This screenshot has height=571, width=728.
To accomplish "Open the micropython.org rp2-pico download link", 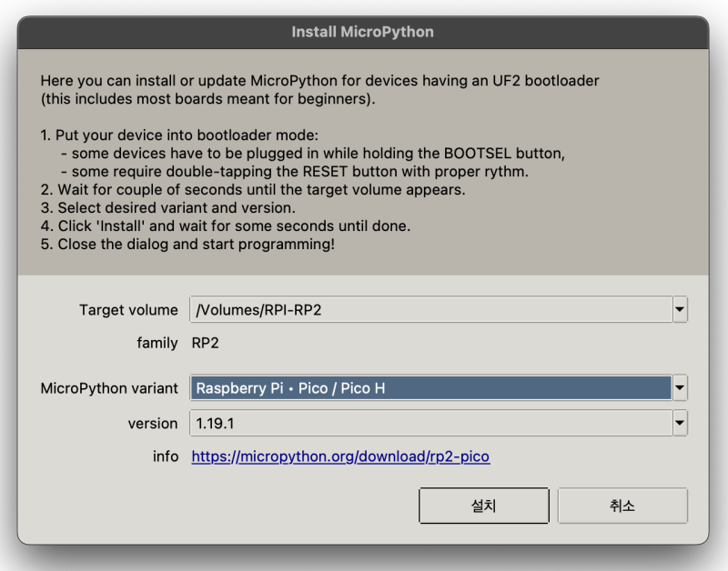I will click(x=340, y=456).
